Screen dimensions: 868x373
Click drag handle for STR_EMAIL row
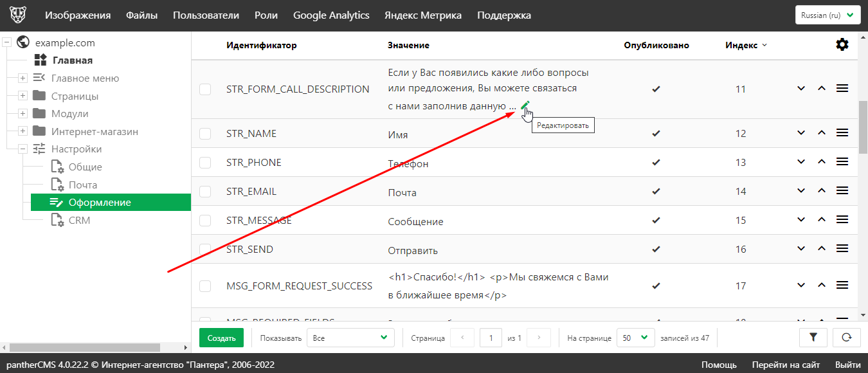(x=842, y=191)
